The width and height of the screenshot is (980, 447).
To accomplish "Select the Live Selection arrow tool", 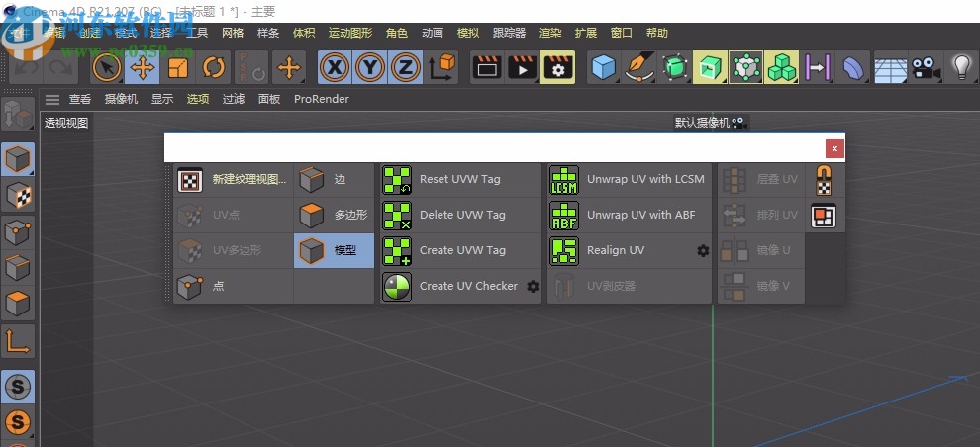I will tap(107, 67).
